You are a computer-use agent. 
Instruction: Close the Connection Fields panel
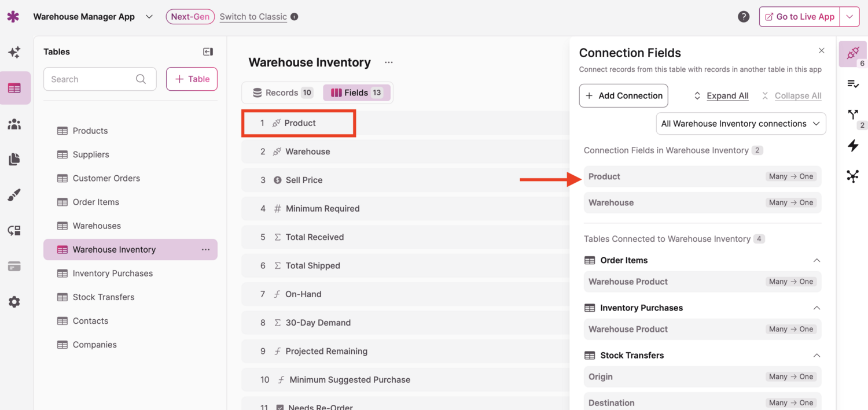821,51
